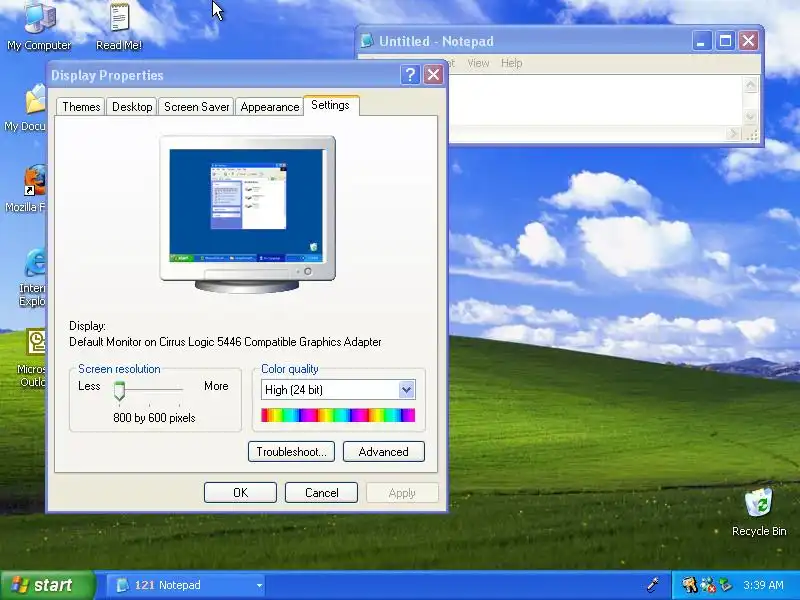Open the Appearance tab

point(269,107)
